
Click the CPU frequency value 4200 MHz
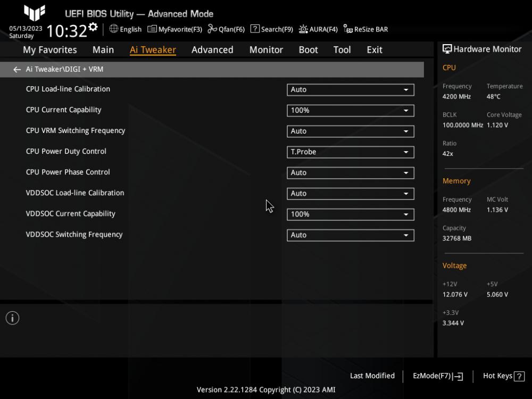pos(456,97)
